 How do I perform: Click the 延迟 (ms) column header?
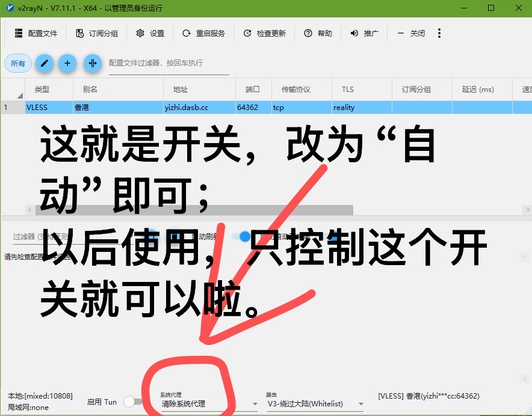pos(478,90)
